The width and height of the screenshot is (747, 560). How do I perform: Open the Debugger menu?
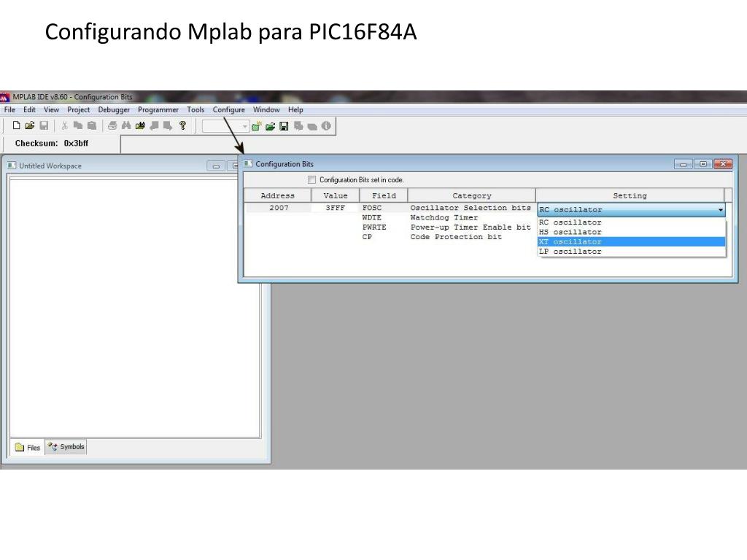coord(114,109)
